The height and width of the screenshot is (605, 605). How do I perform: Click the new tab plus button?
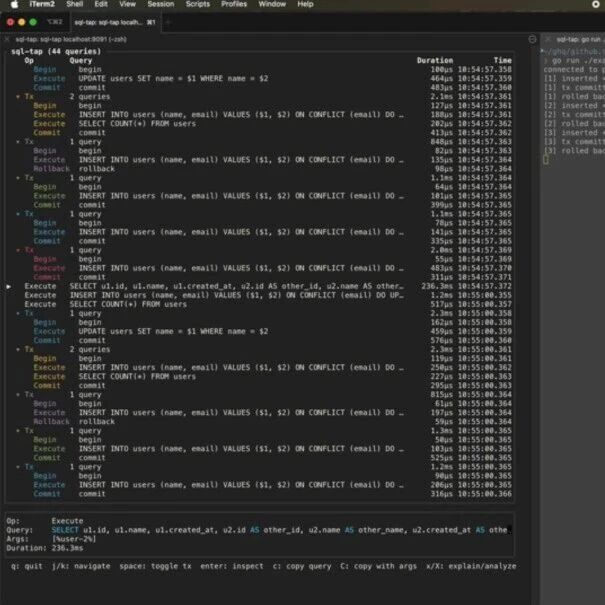coord(168,22)
